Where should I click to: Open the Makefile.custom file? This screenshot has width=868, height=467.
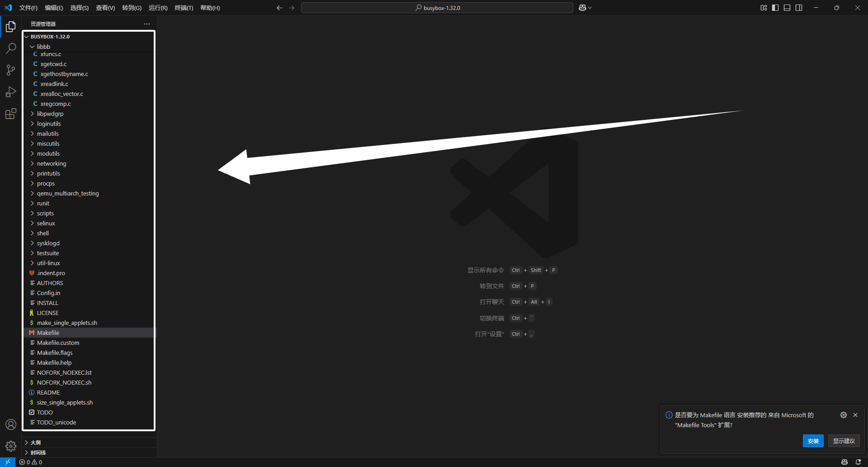[x=89, y=343]
